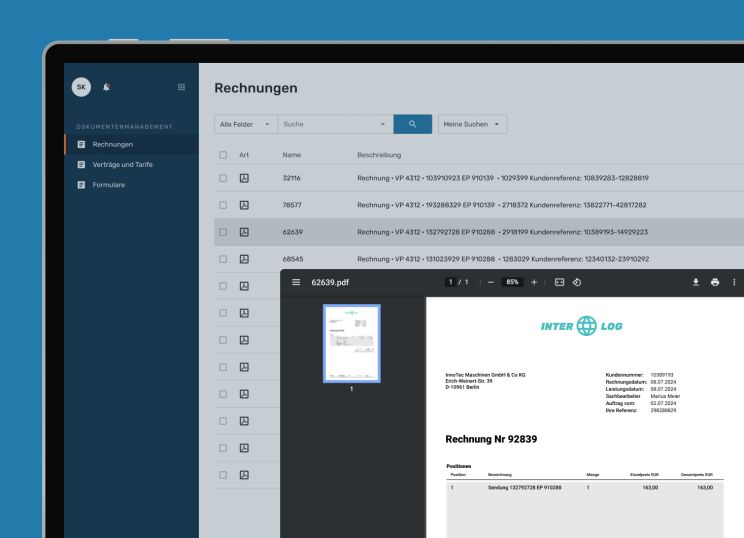Image resolution: width=744 pixels, height=538 pixels.
Task: Select the page 1 PDF thumbnail
Action: [x=351, y=343]
